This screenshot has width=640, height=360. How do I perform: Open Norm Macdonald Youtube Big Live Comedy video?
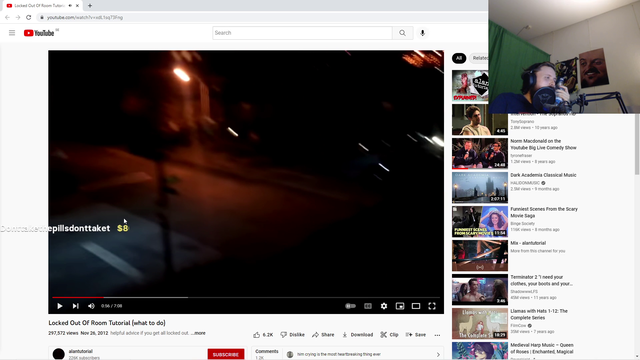[543, 144]
